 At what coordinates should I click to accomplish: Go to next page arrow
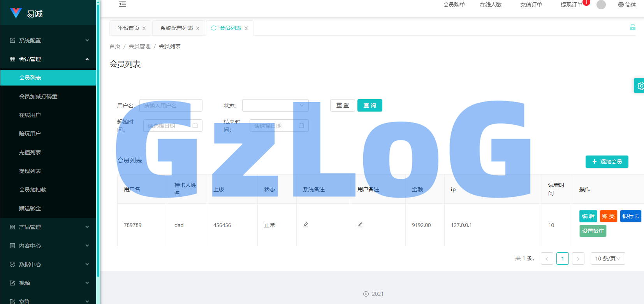pos(578,259)
